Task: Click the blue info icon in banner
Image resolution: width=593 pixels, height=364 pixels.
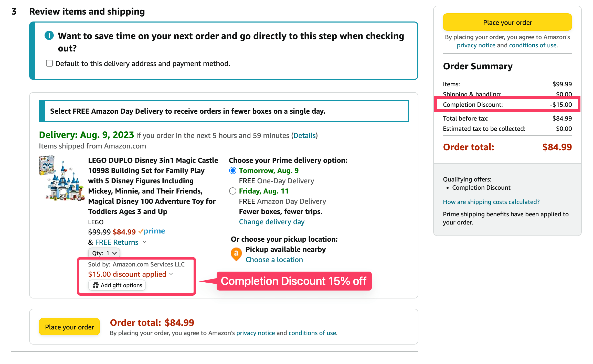Action: coord(49,35)
